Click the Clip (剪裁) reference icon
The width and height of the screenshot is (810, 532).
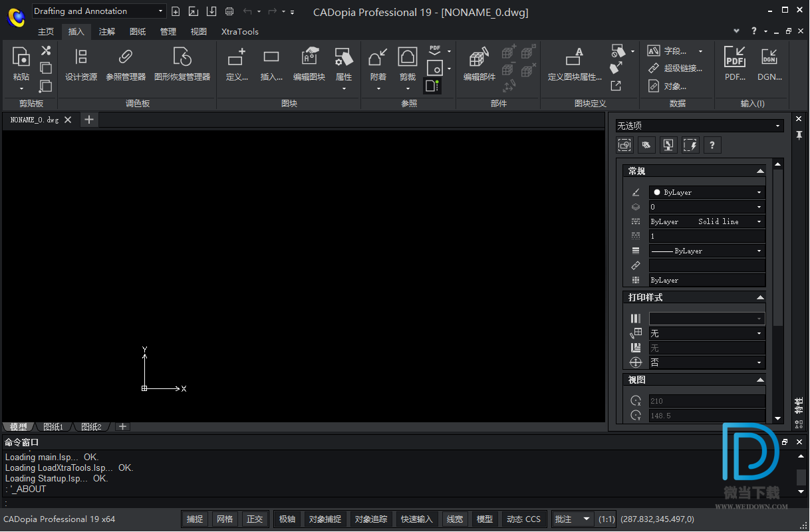[x=408, y=57]
